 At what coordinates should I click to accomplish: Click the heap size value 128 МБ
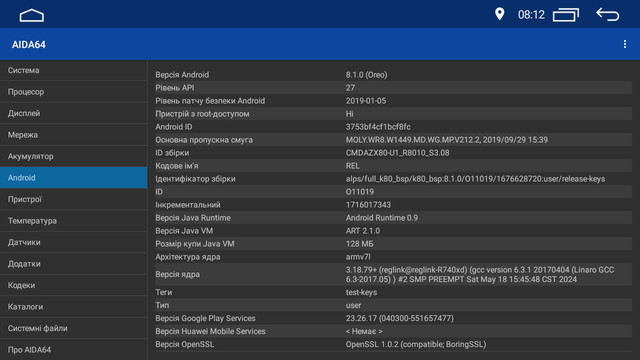click(x=359, y=244)
